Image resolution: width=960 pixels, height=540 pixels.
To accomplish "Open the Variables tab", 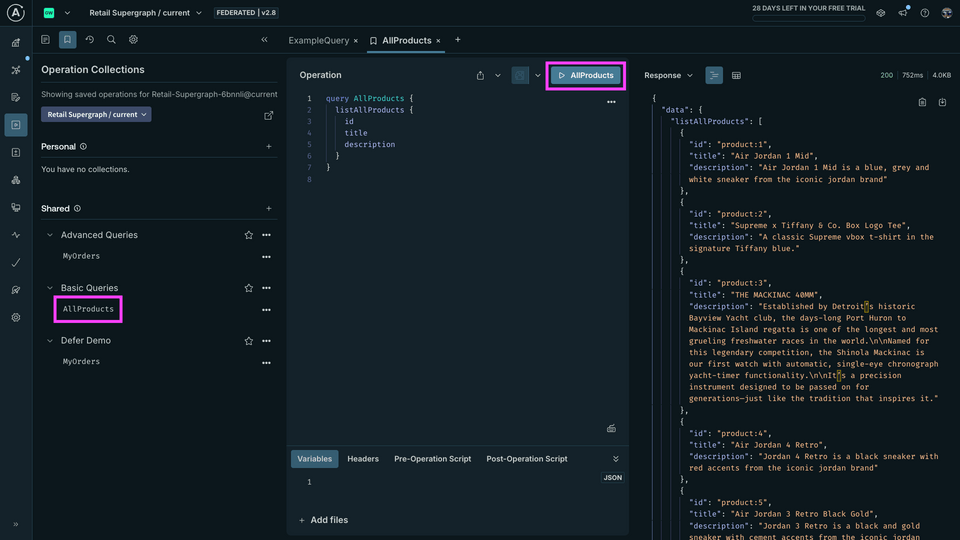I will pyautogui.click(x=315, y=459).
